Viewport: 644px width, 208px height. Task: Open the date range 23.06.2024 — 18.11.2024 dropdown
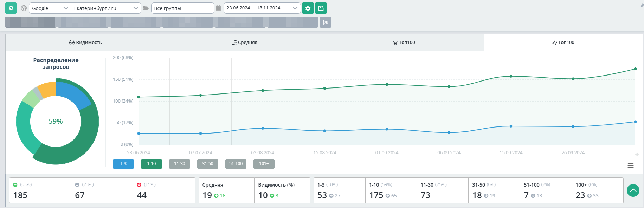(x=262, y=8)
